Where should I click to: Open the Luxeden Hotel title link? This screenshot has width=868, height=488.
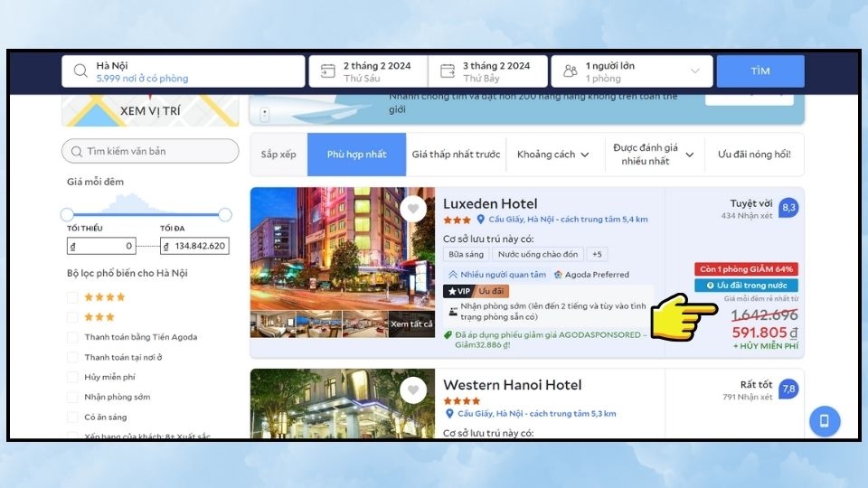490,203
